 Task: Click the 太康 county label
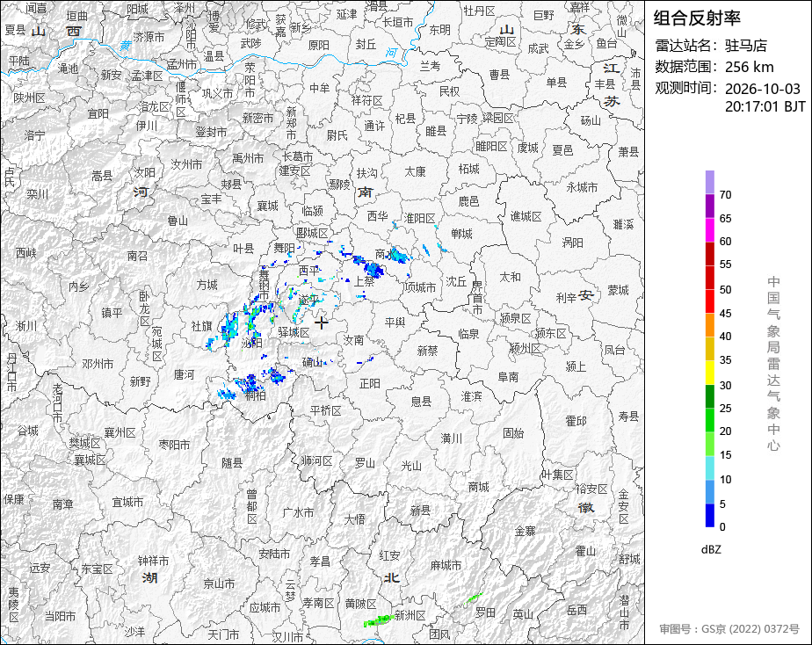[415, 171]
